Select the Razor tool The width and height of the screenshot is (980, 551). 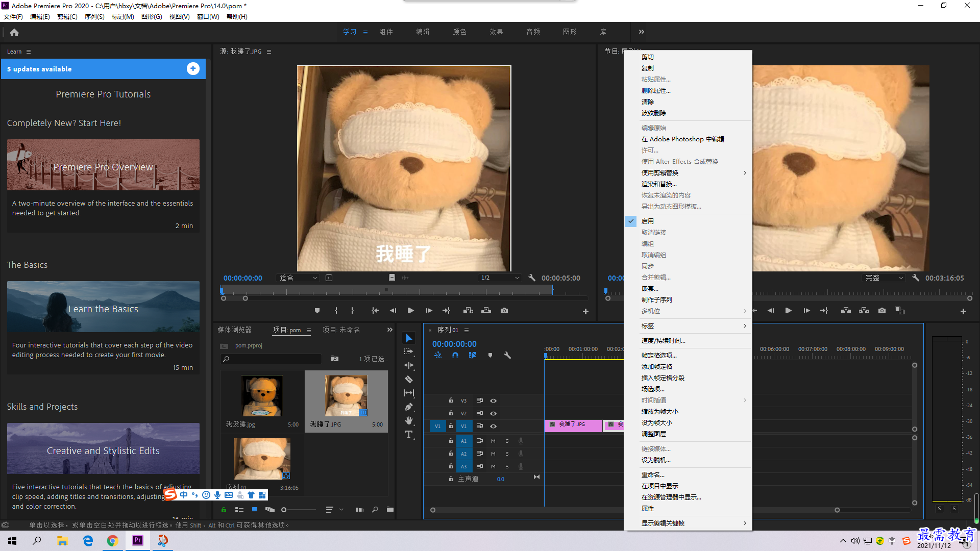(x=409, y=379)
